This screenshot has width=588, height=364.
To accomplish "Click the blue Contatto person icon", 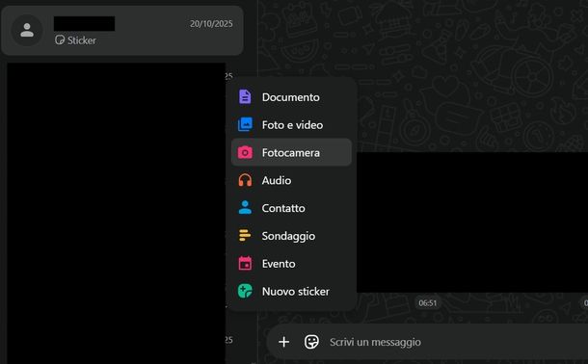I will coord(245,208).
